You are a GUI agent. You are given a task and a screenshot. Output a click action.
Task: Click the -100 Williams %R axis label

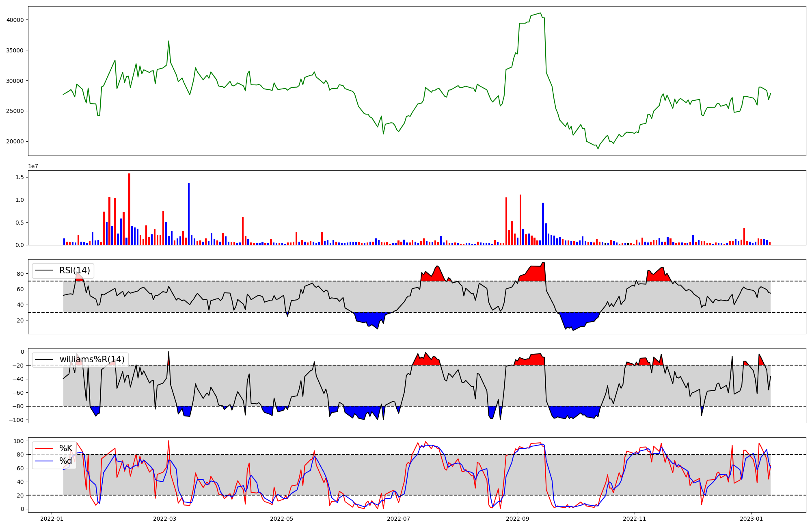click(x=17, y=420)
